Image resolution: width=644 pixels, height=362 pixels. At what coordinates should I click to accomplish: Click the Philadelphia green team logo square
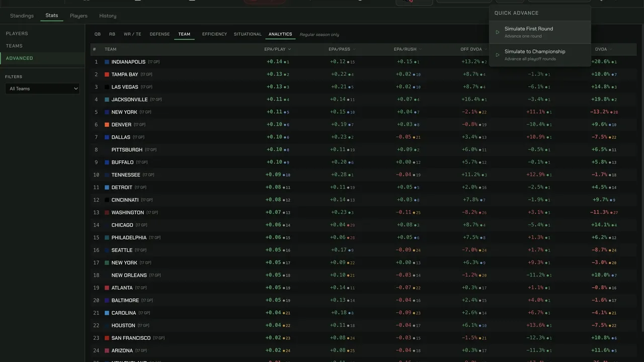pyautogui.click(x=107, y=238)
